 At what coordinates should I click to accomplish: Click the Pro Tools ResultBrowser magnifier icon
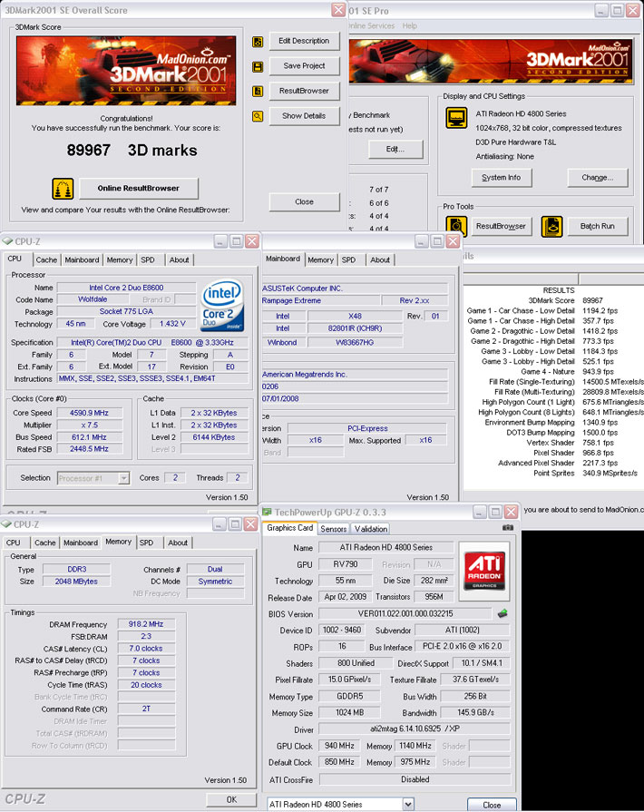[x=456, y=226]
